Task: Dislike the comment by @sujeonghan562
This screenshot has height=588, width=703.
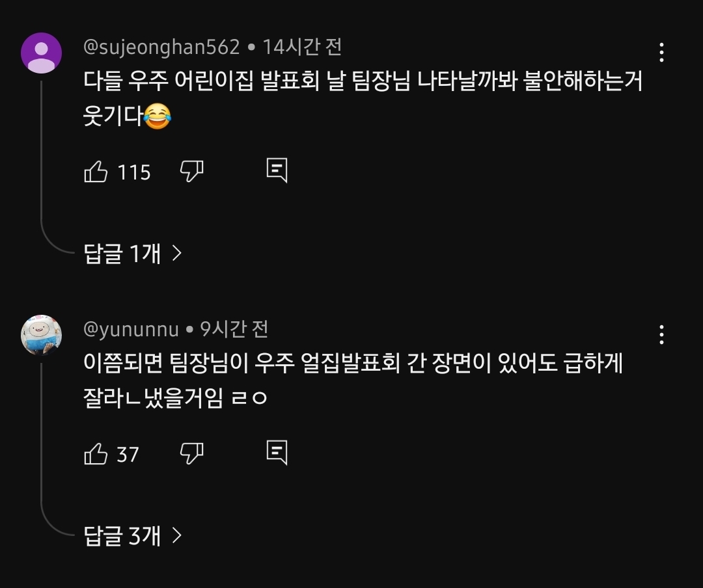Action: 191,171
